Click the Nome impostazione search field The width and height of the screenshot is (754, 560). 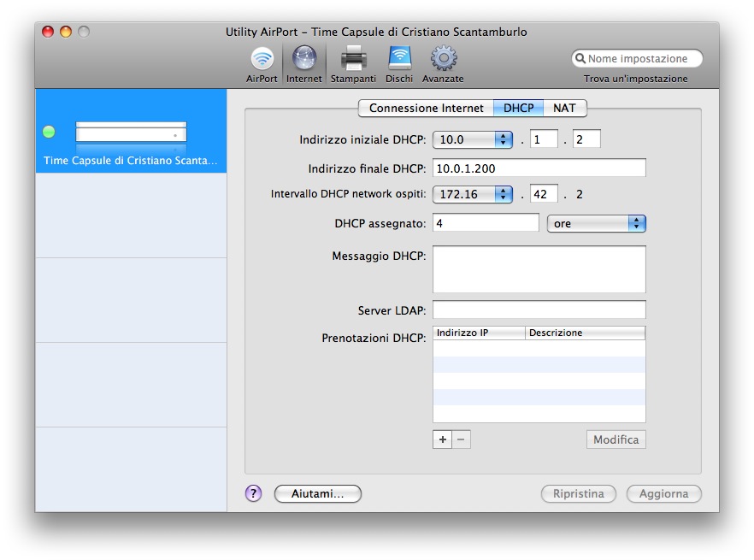(637, 59)
